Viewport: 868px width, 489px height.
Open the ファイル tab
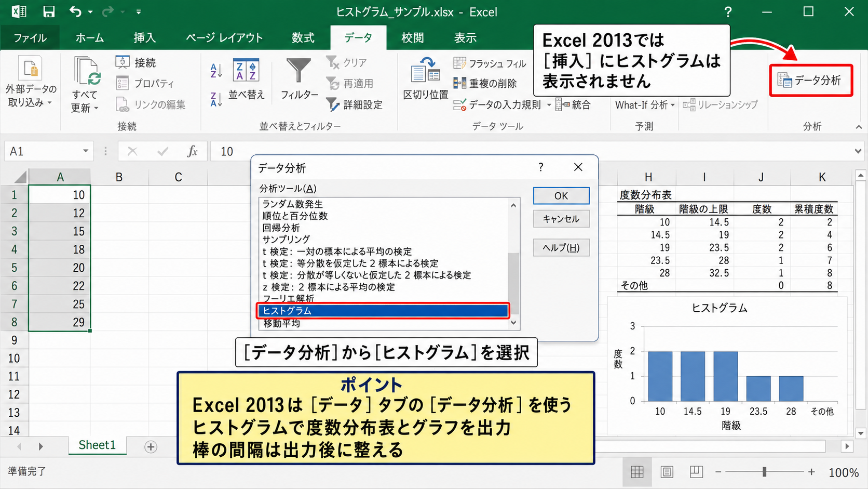30,38
